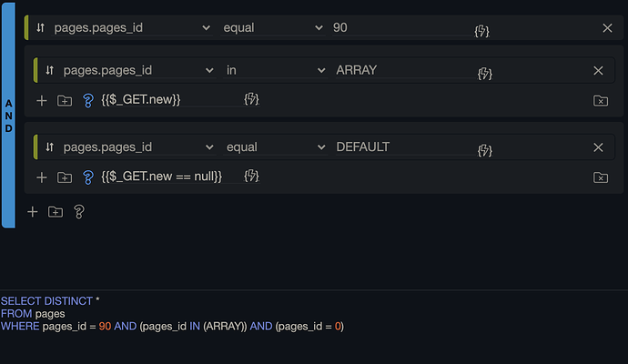Add new condition at the bottom root level

coord(32,211)
